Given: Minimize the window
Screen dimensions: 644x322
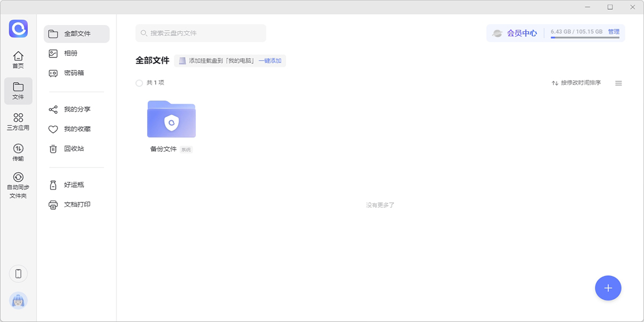Looking at the screenshot, I should point(588,7).
